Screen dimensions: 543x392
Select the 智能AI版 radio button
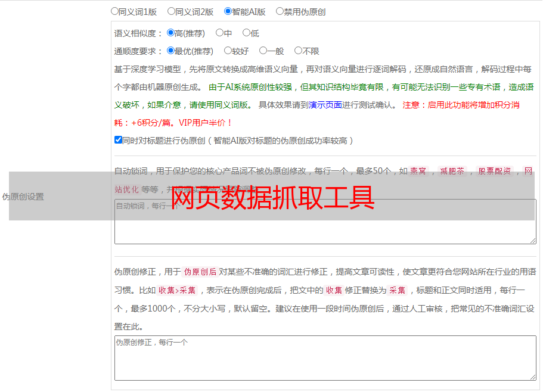pyautogui.click(x=228, y=11)
